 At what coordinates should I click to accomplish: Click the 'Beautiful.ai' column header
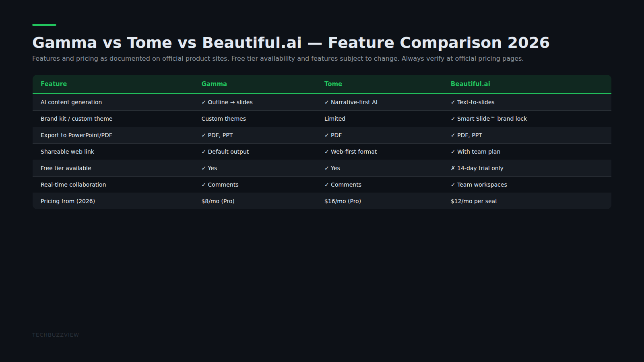[470, 84]
